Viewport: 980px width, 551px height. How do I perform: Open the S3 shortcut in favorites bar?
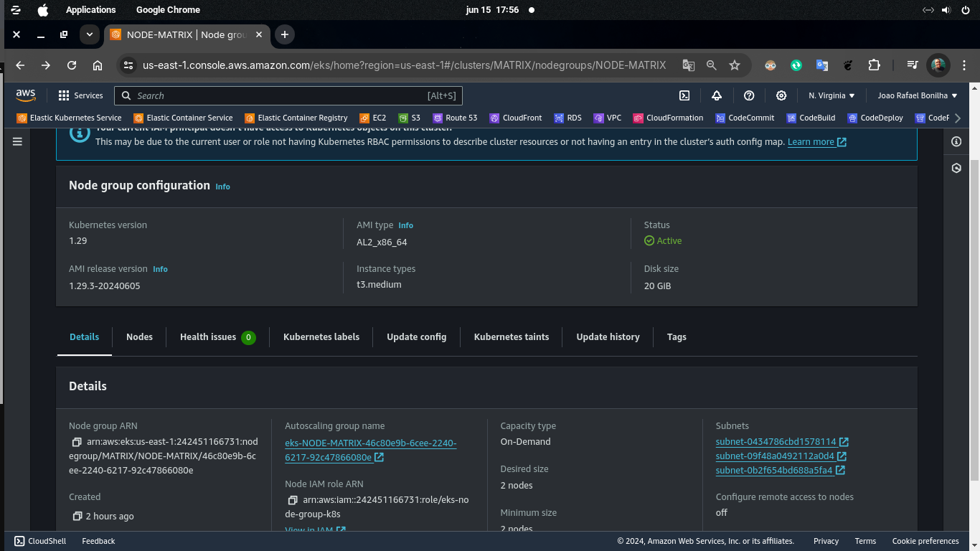coord(410,118)
